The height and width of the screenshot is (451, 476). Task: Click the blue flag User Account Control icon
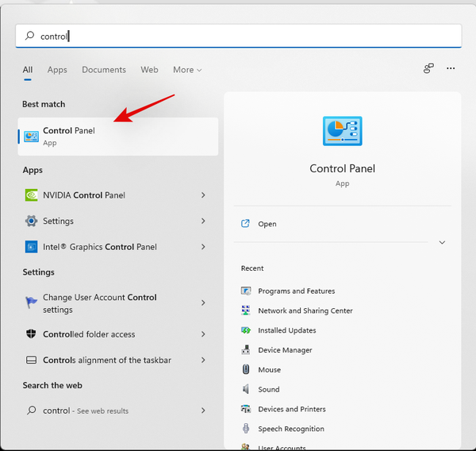(31, 303)
